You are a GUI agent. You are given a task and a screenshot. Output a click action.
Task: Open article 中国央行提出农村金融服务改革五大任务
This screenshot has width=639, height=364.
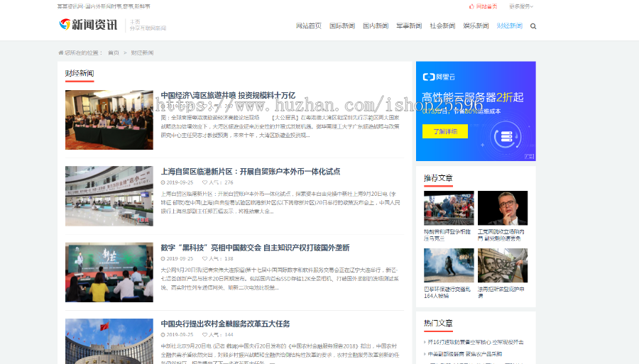[x=225, y=324]
